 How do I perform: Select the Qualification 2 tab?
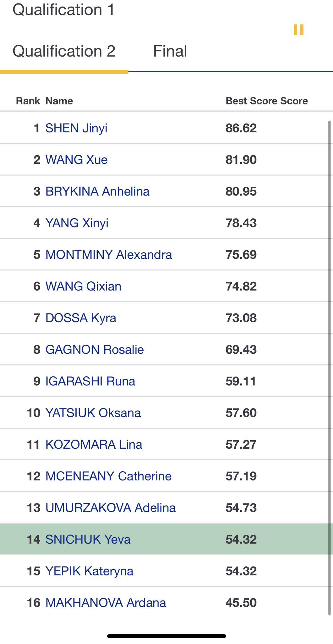tap(64, 51)
